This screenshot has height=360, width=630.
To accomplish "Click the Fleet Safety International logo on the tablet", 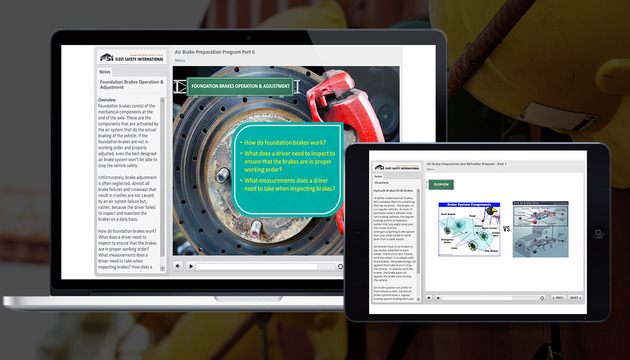I will (x=396, y=167).
